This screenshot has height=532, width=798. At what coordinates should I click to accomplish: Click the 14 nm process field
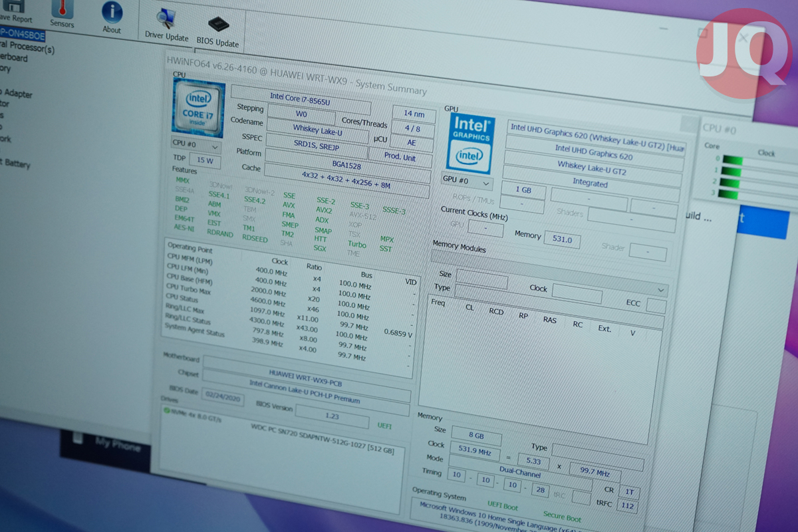(414, 114)
